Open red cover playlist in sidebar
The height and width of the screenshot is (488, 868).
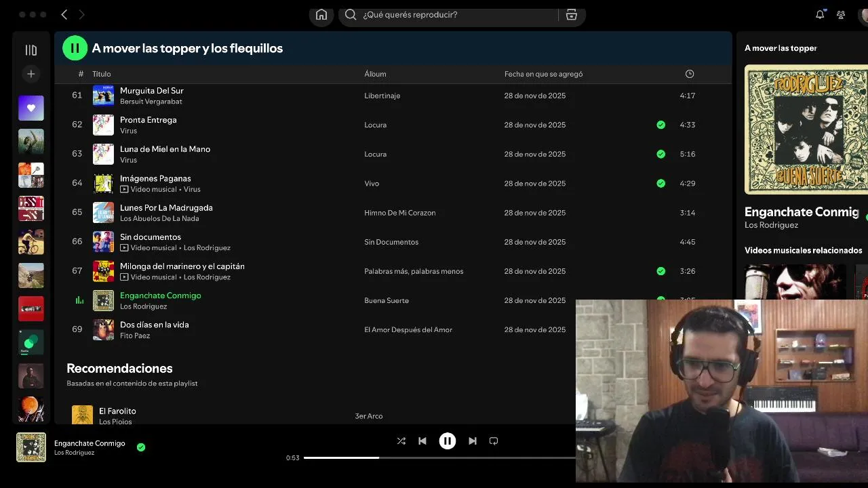pyautogui.click(x=31, y=308)
